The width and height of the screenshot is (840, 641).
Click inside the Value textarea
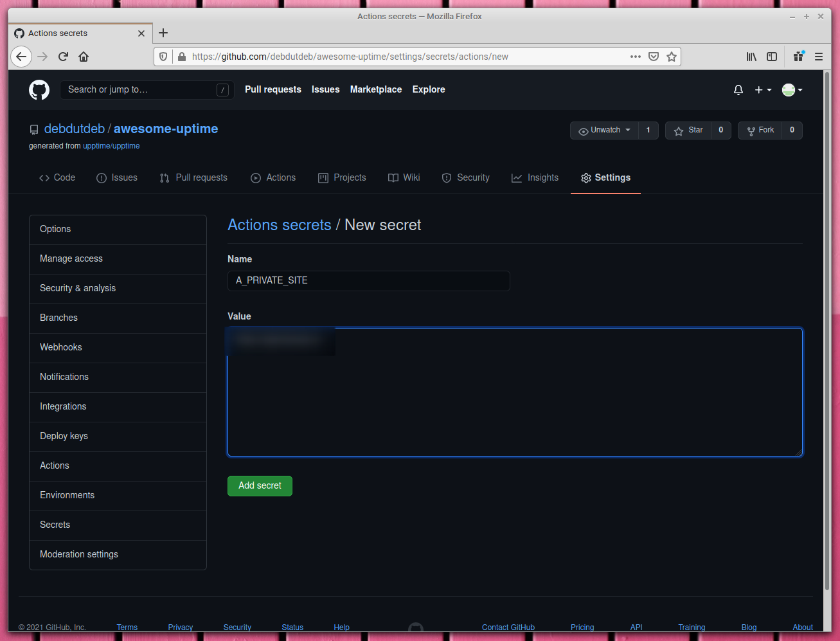point(515,392)
